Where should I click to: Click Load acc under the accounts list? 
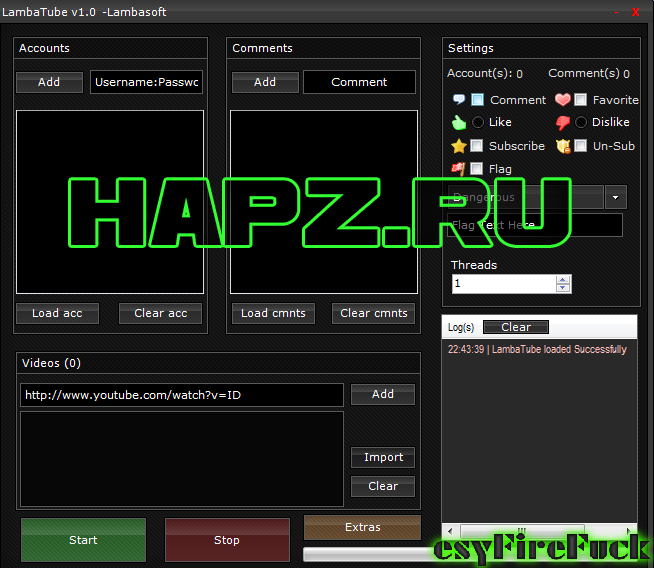click(57, 313)
